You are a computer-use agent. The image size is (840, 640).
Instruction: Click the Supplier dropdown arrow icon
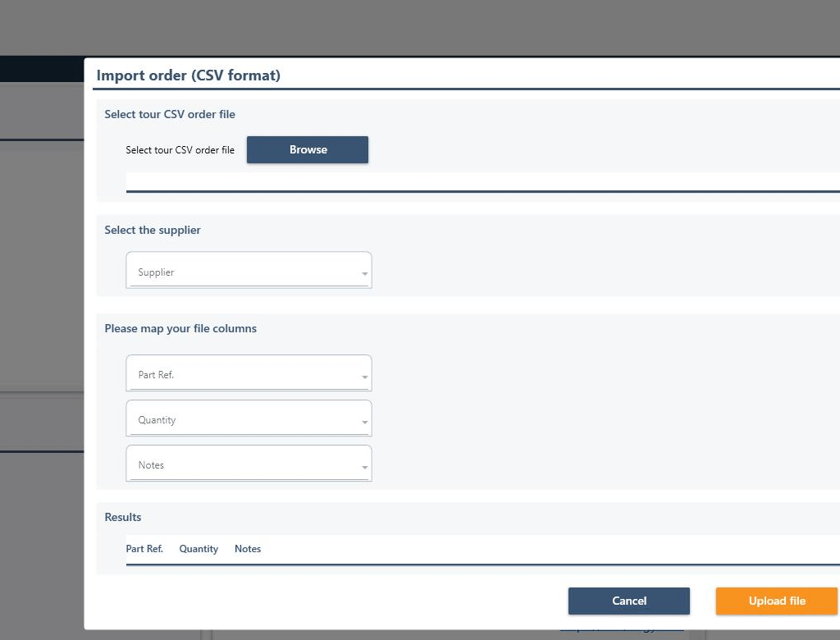(364, 275)
